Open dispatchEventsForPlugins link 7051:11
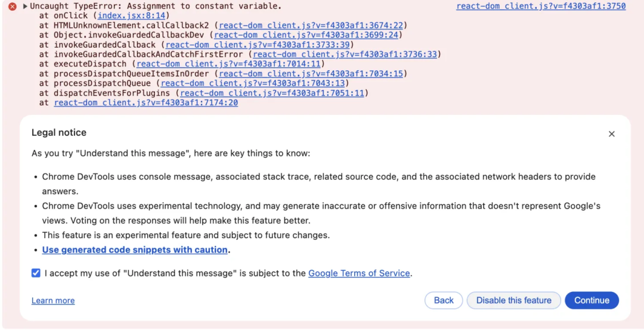This screenshot has height=330, width=644. click(x=272, y=93)
